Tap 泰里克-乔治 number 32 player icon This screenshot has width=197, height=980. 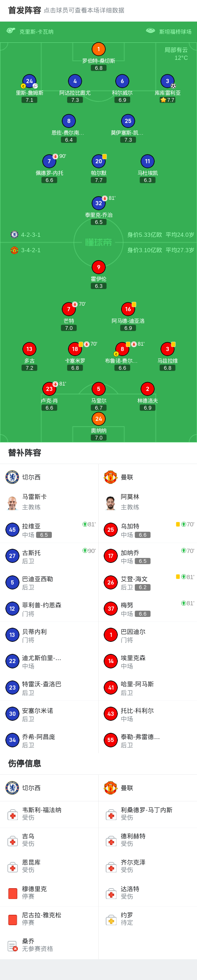(x=98, y=203)
